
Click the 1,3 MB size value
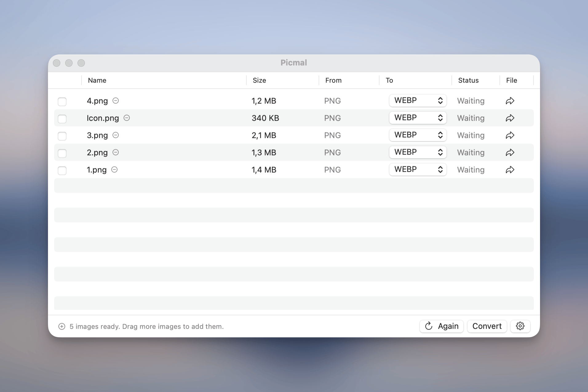pyautogui.click(x=264, y=153)
